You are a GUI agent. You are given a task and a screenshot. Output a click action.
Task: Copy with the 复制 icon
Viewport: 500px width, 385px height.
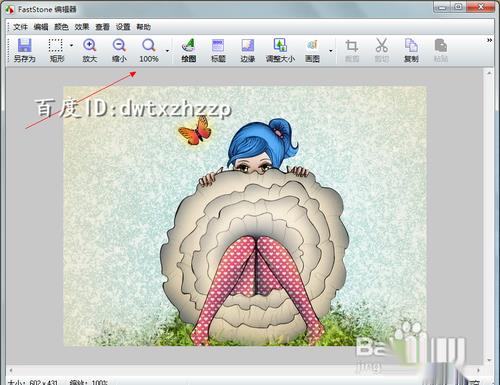pyautogui.click(x=411, y=50)
